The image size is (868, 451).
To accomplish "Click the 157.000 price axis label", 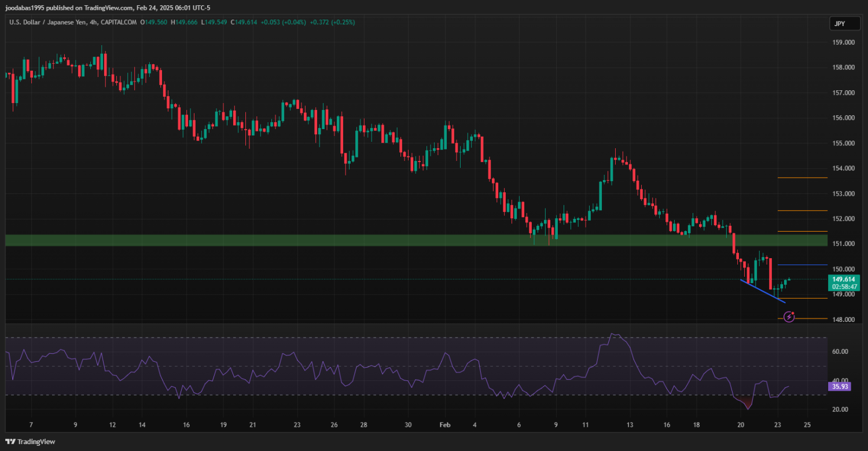I will point(844,93).
